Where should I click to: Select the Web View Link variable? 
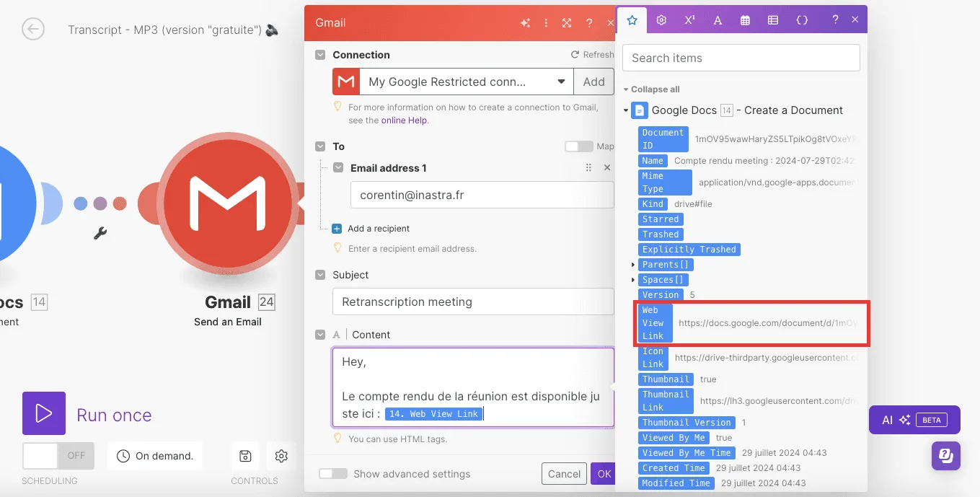pyautogui.click(x=655, y=323)
